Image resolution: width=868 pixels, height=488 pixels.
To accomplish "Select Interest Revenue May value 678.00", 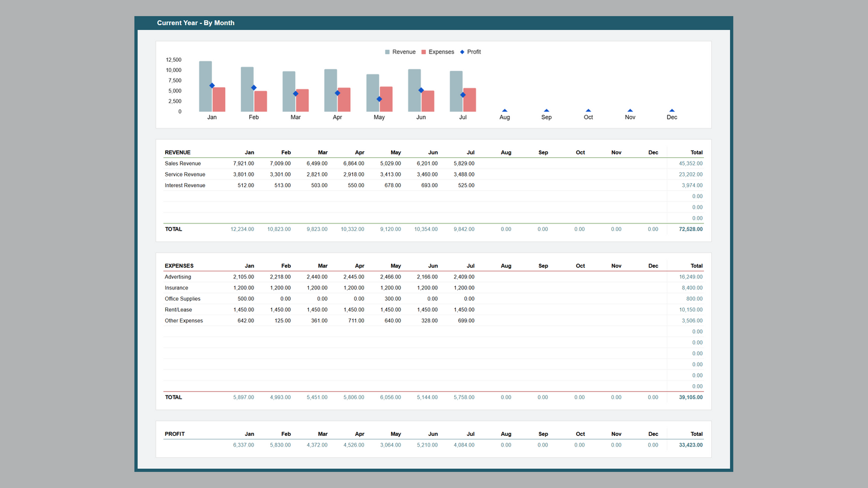I will pos(393,185).
